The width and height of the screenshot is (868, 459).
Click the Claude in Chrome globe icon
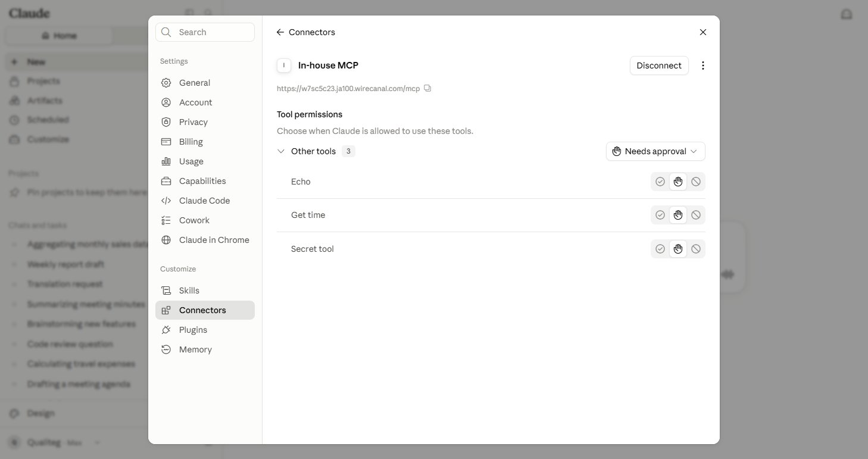[166, 240]
